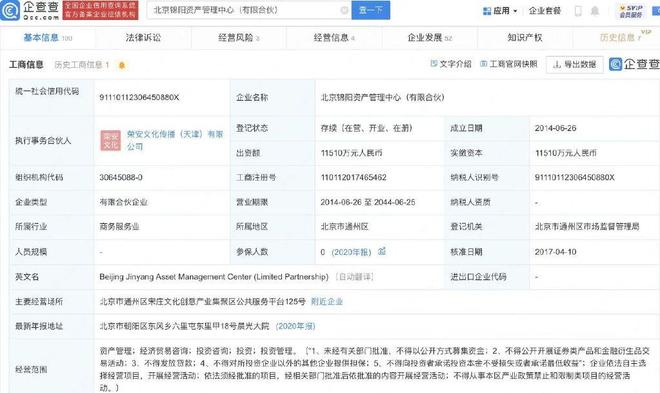The height and width of the screenshot is (393, 660).
Task: Open 工商官网快照
Action: coord(509,64)
